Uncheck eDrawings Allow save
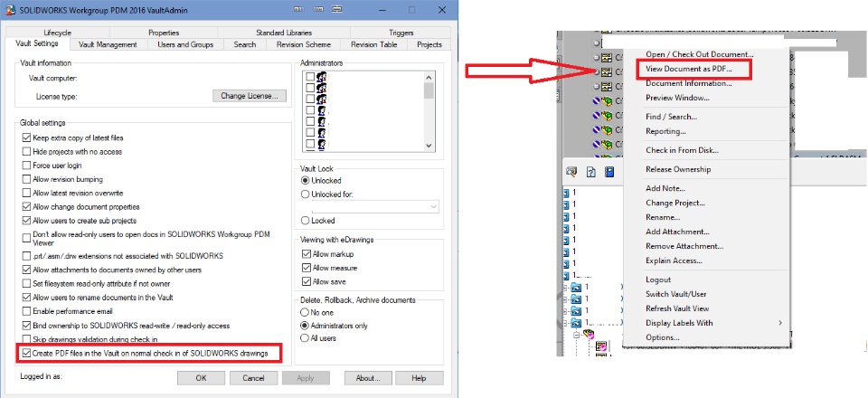 [307, 281]
